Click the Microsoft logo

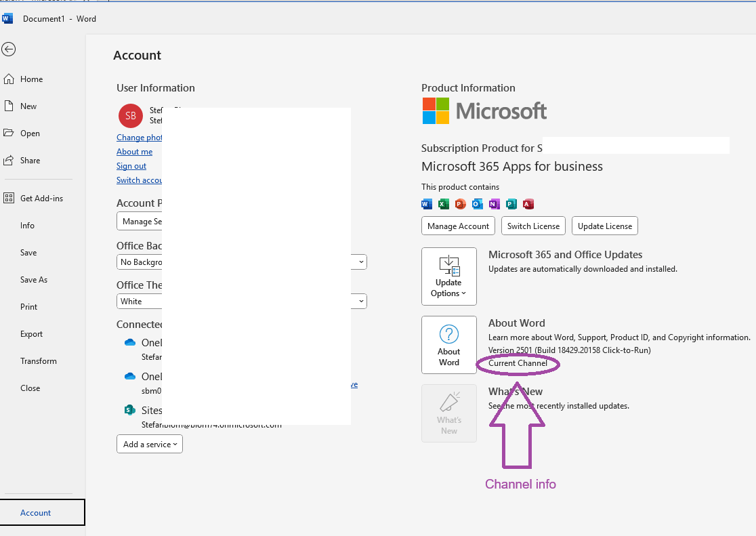click(484, 111)
